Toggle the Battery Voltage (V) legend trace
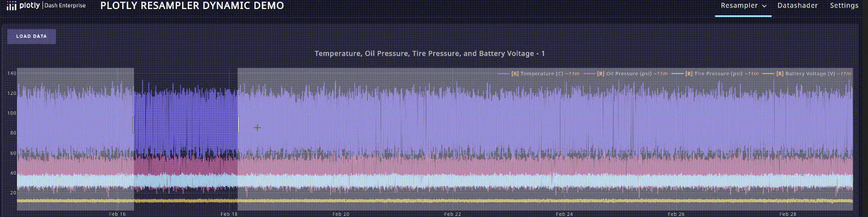 806,73
